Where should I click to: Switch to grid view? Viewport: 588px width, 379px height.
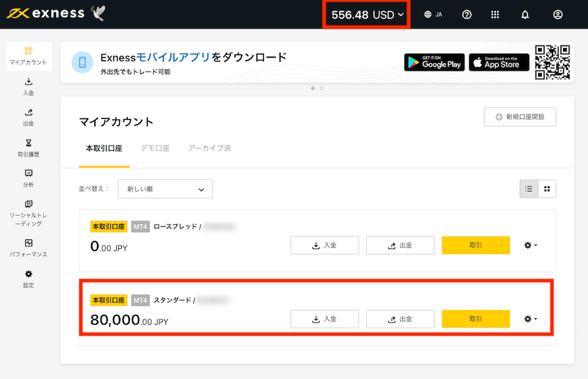(x=547, y=189)
